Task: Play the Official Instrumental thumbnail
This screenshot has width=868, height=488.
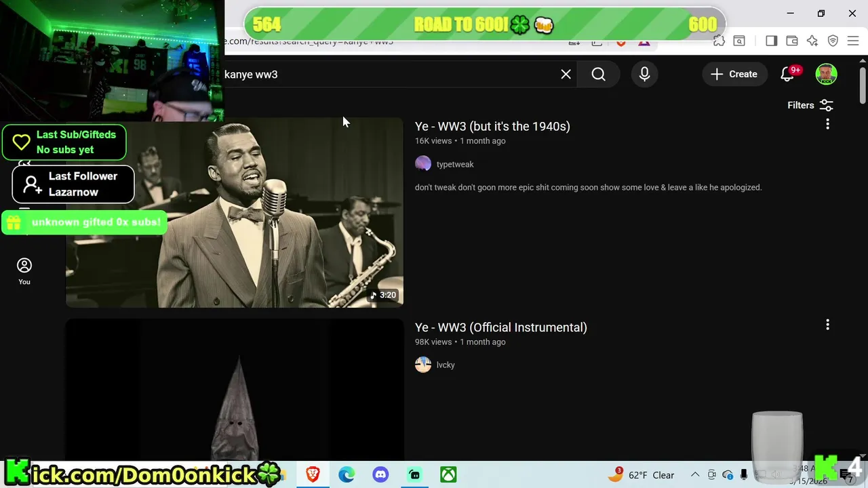Action: (x=235, y=390)
